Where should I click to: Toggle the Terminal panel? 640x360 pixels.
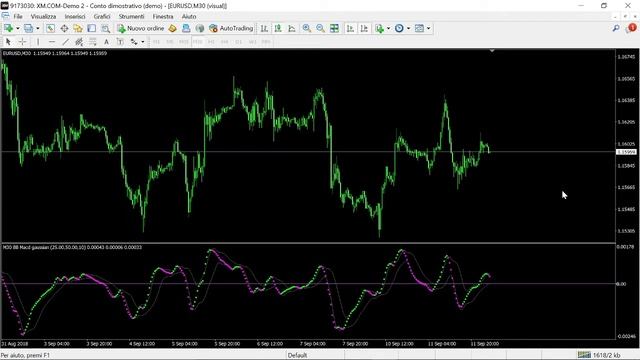[91, 28]
